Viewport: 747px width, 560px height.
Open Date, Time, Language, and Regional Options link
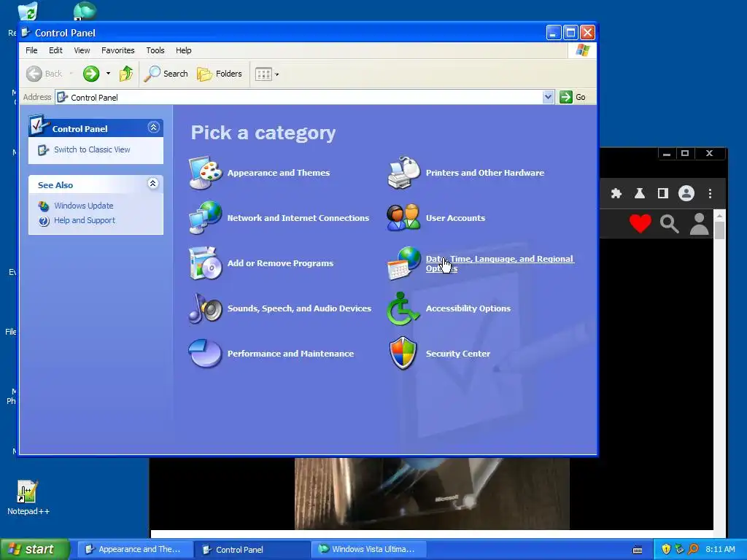[500, 263]
